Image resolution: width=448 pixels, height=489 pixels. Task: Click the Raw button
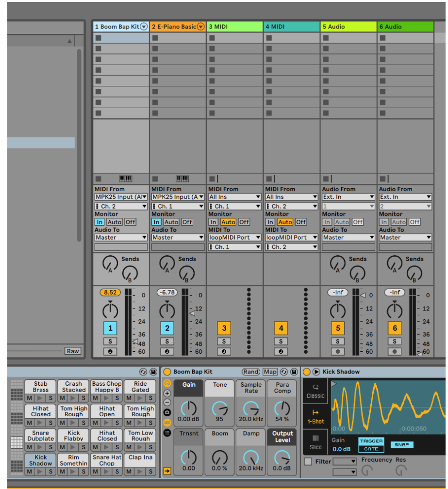point(73,351)
